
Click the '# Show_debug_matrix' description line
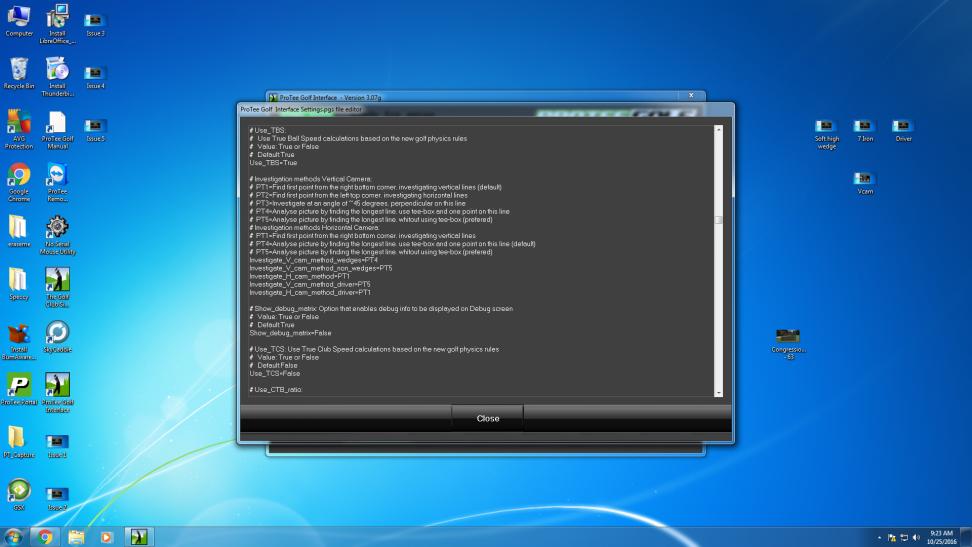[x=381, y=308]
